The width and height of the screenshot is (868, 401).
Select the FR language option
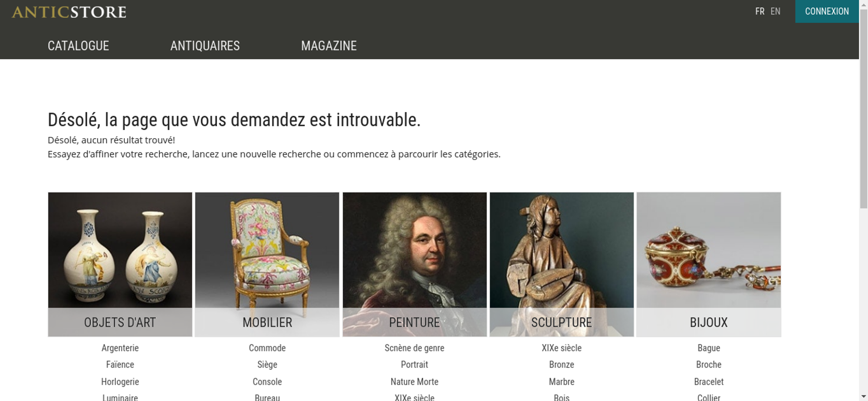pos(759,11)
